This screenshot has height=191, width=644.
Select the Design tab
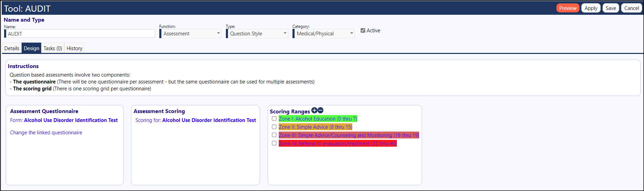(x=31, y=48)
